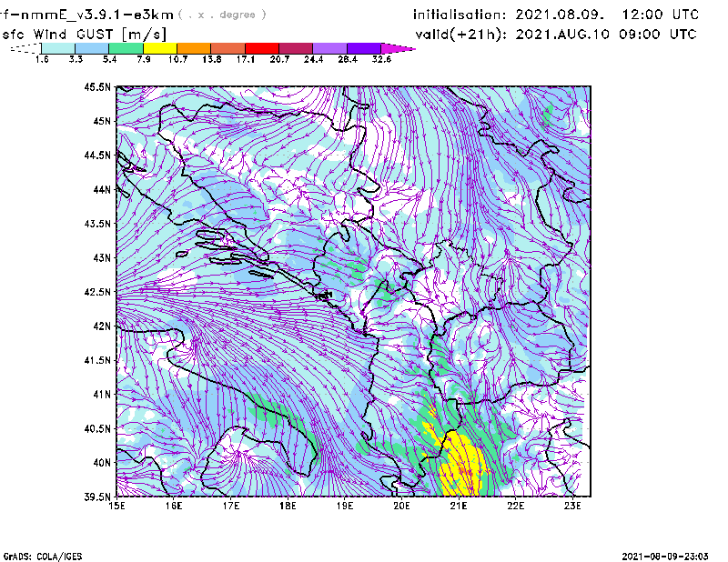The height and width of the screenshot is (562, 728).
Task: Click the dashed white arrow at the color bar start
Action: [x=25, y=48]
